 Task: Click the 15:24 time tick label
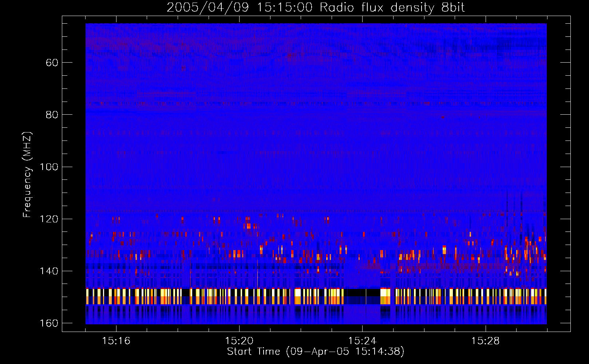362,341
